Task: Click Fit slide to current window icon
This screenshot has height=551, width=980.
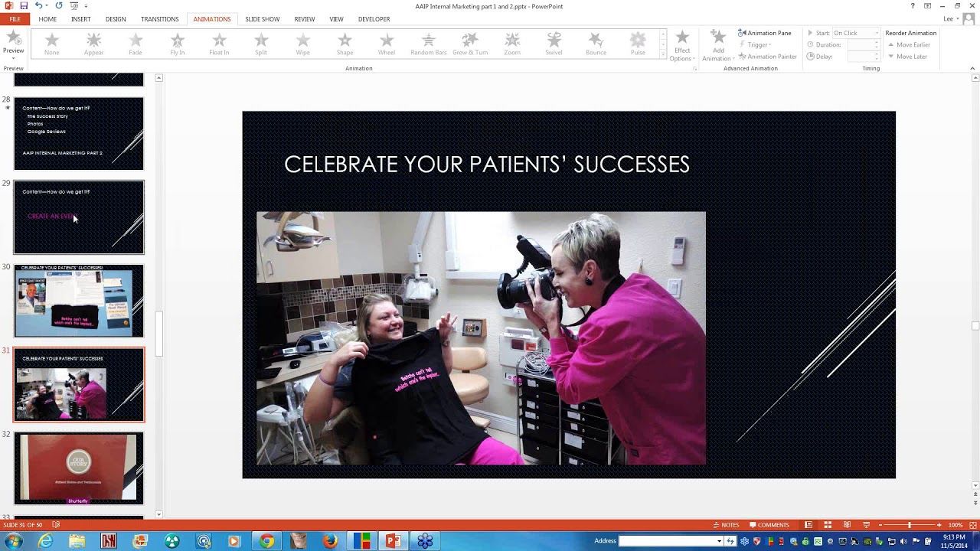Action: 972,525
